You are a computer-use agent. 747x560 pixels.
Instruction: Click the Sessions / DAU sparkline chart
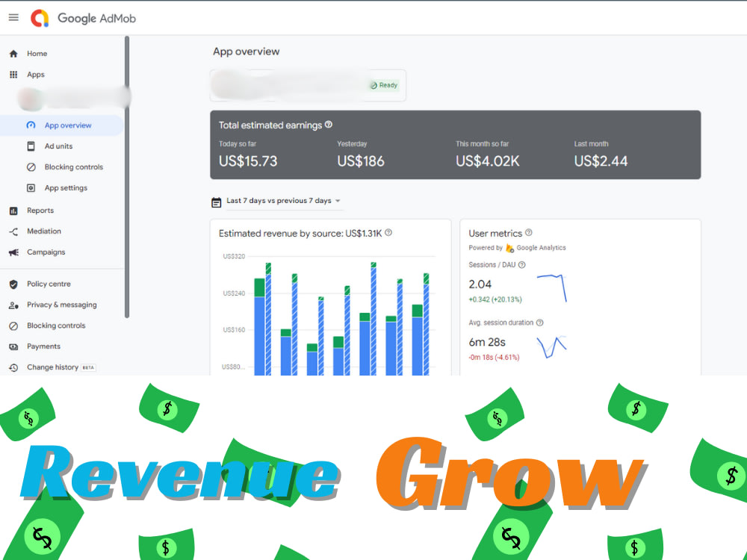point(552,287)
